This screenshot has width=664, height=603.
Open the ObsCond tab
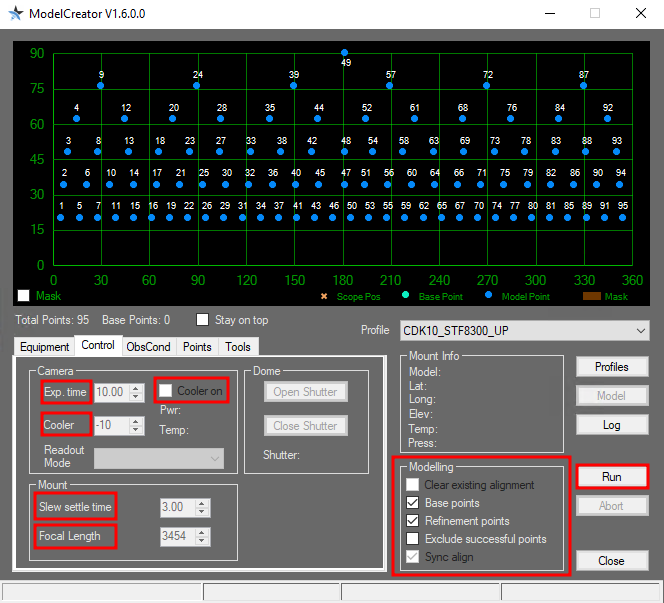[x=148, y=347]
